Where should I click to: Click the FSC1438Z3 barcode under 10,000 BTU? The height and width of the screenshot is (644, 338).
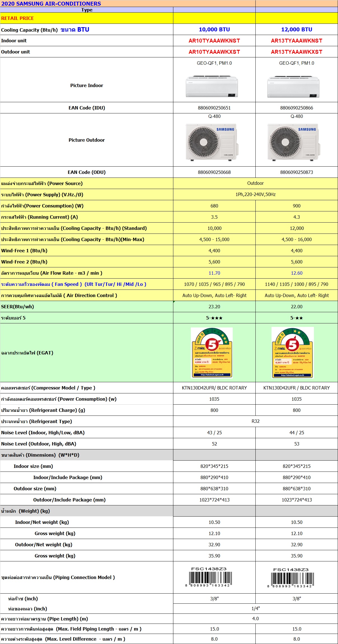pyautogui.click(x=209, y=577)
